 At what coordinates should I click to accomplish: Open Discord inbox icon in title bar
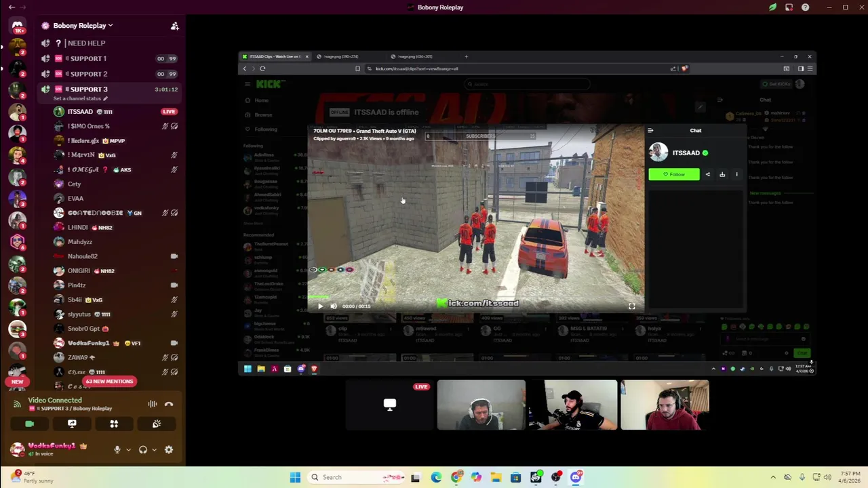[789, 7]
